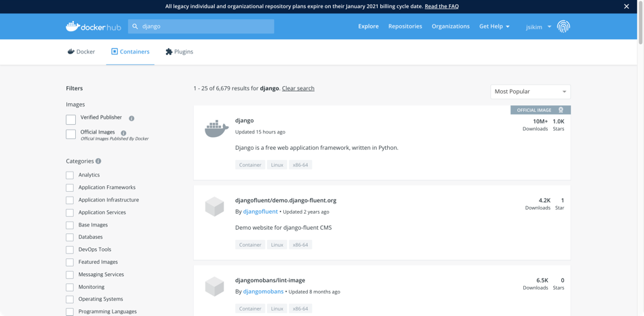
Task: Switch to the Containers tab
Action: tap(130, 52)
